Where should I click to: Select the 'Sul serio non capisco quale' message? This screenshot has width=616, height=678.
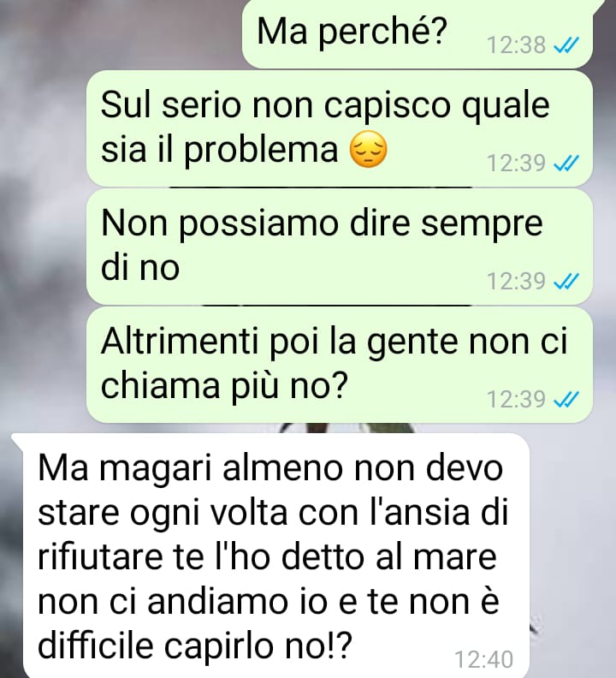[340, 128]
